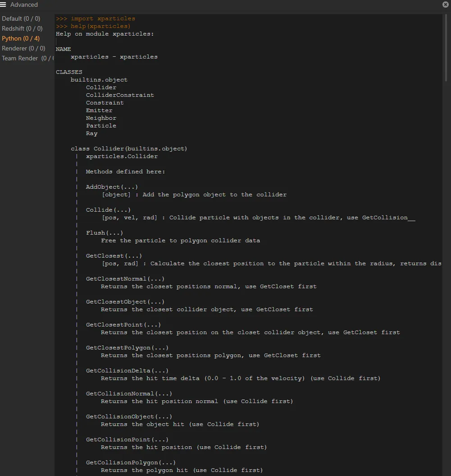Screen dimensions: 451x476
Task: Click the circular close icon top right
Action: 445,5
